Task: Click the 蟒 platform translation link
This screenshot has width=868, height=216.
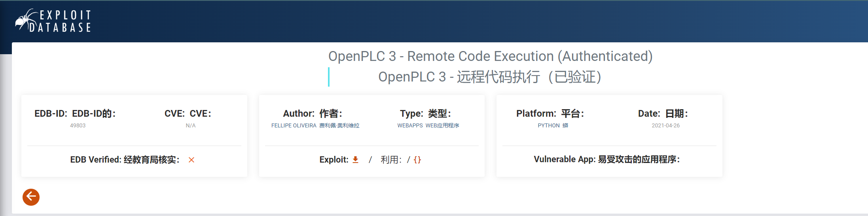Action: (565, 125)
